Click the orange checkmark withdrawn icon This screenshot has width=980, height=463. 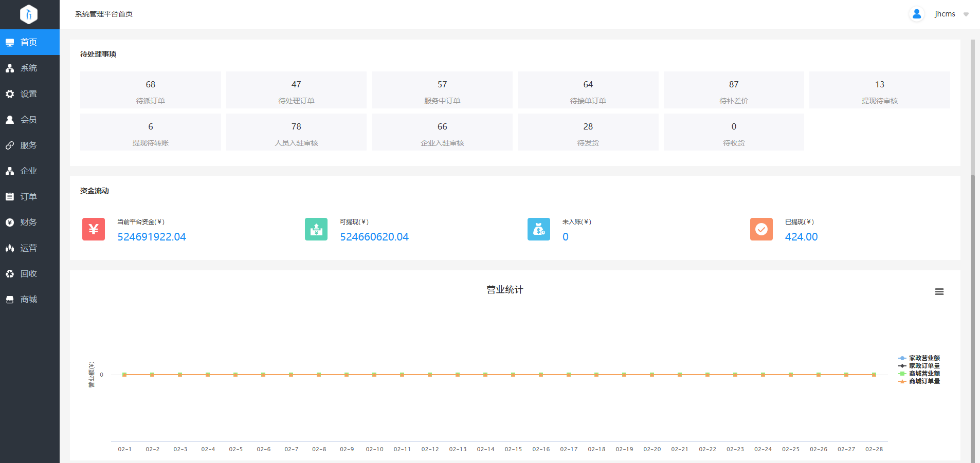coord(761,229)
